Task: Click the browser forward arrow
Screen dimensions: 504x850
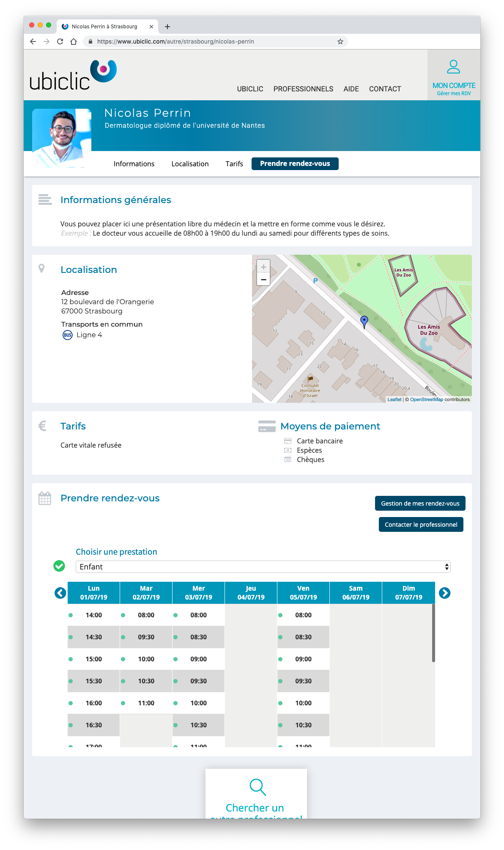Action: point(47,41)
